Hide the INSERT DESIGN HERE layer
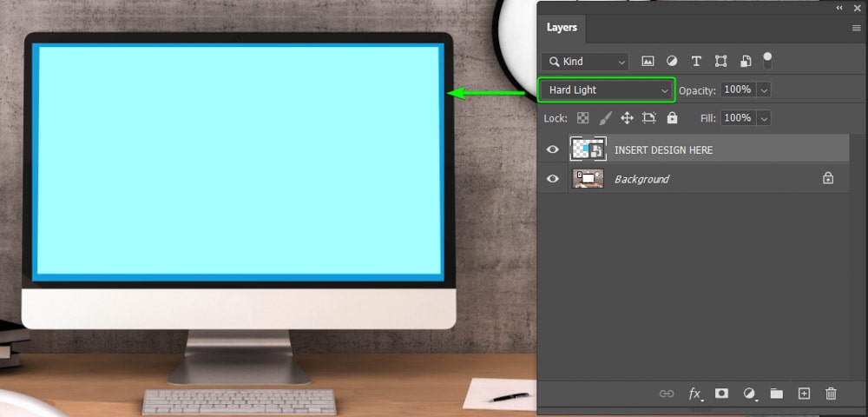Screen dimensions: 868x417 tap(552, 149)
